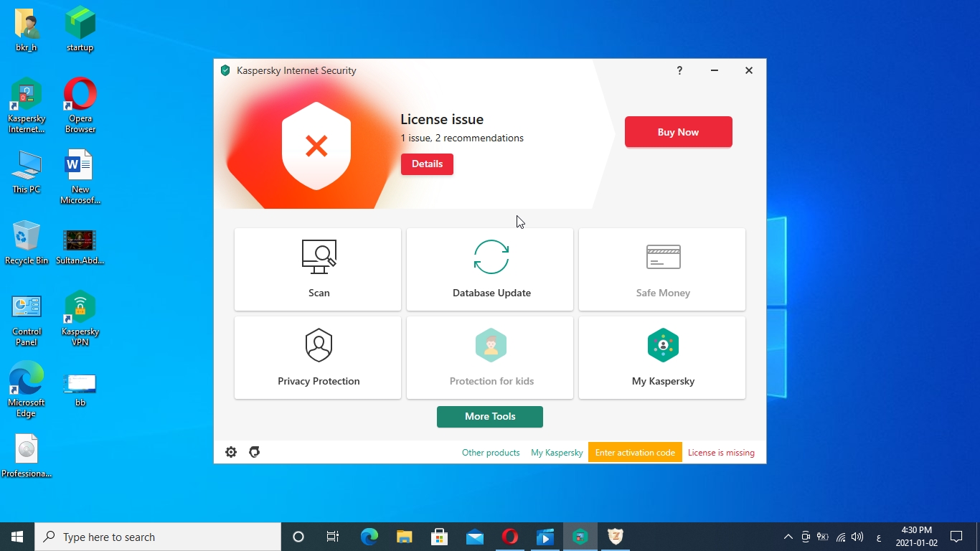
Task: Click the support headset icon beside settings
Action: (255, 452)
